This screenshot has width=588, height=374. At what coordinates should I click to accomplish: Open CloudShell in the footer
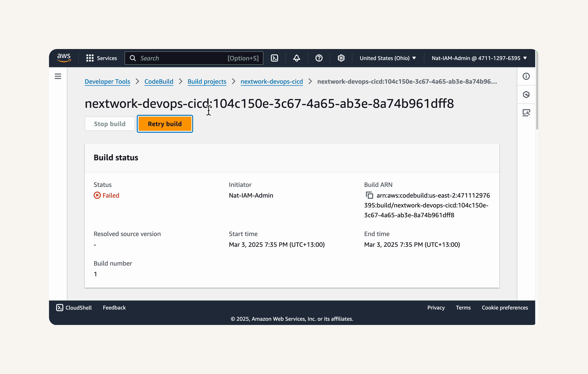pyautogui.click(x=74, y=308)
